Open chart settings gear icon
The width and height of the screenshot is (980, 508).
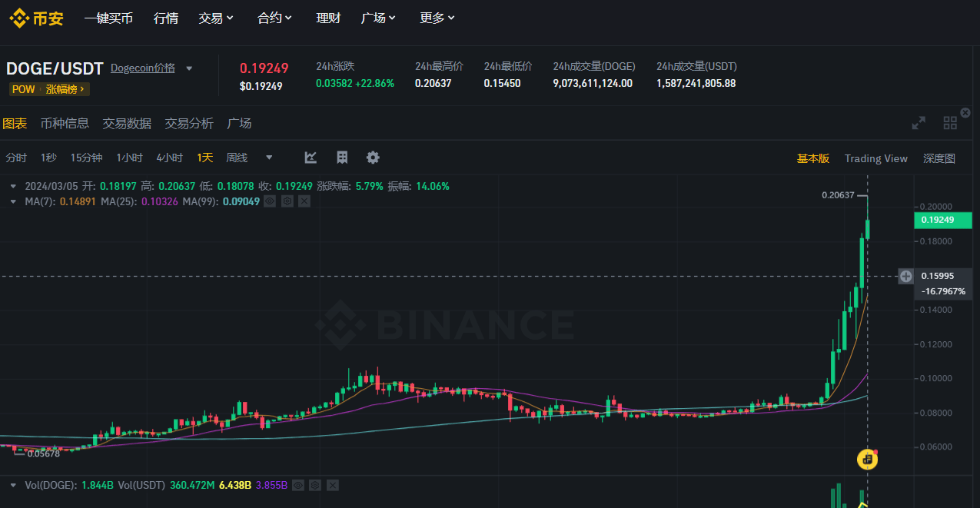[x=373, y=158]
